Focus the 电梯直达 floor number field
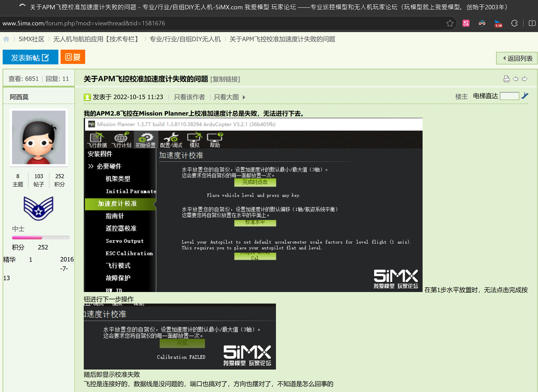Image resolution: width=538 pixels, height=392 pixels. click(x=509, y=96)
